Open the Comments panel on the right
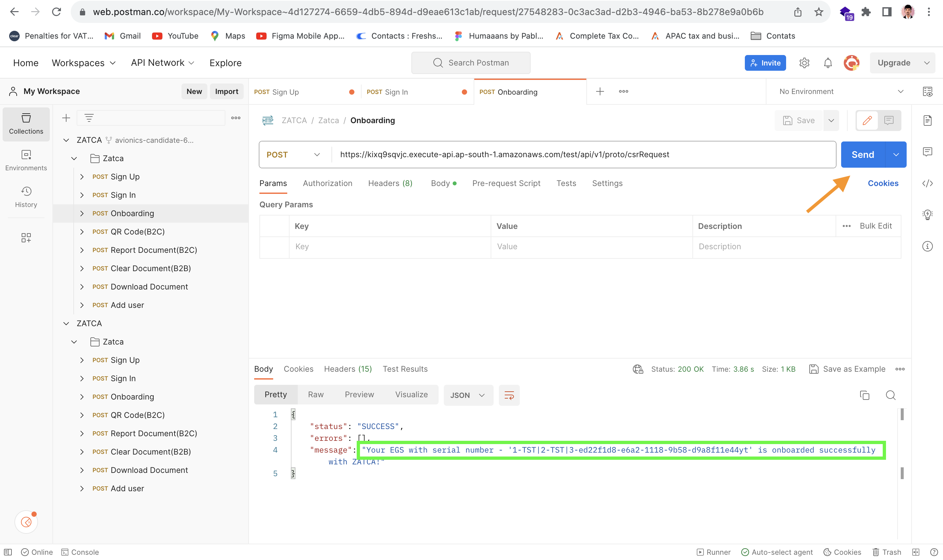943x560 pixels. (x=928, y=152)
